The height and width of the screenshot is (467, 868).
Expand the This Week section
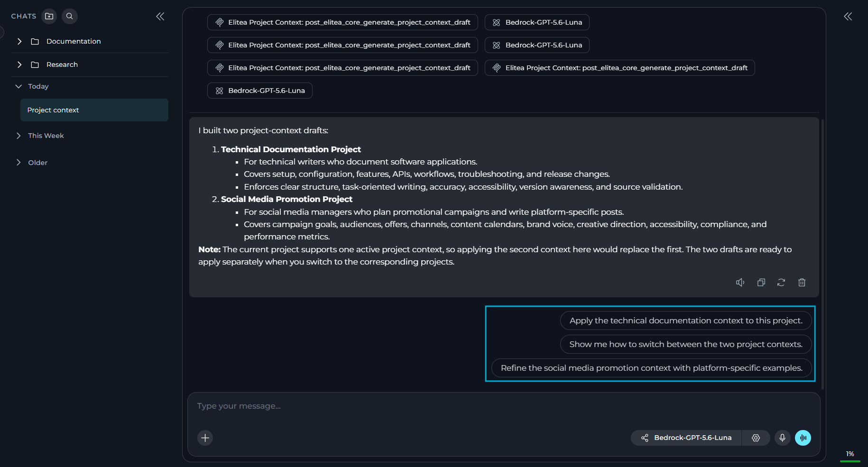(x=18, y=136)
